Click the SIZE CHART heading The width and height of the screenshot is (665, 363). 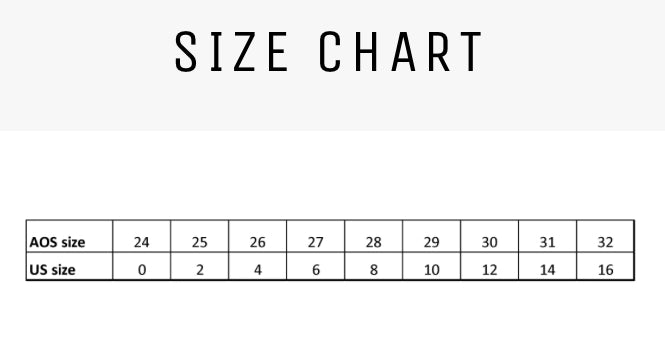tap(329, 51)
